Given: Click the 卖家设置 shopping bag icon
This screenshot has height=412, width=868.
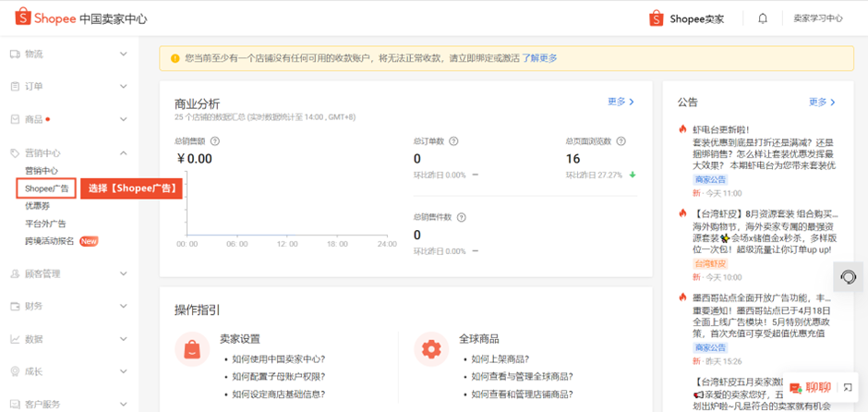Looking at the screenshot, I should [192, 349].
